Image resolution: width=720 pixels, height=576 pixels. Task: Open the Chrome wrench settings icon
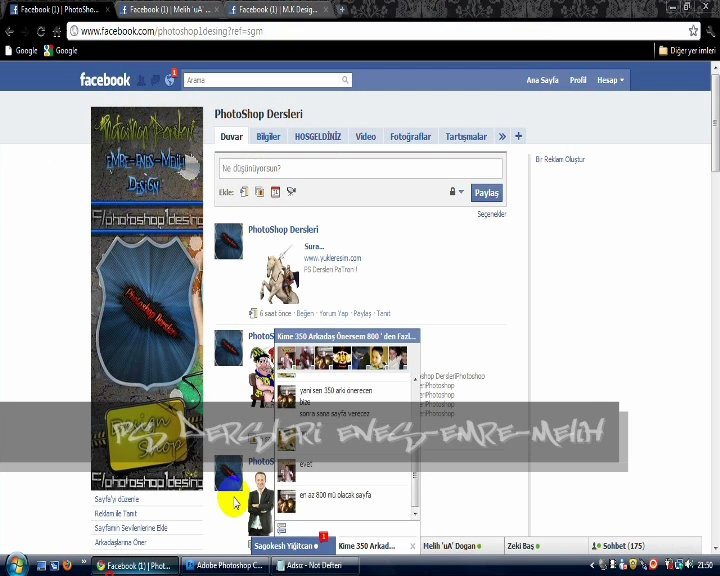coord(711,31)
